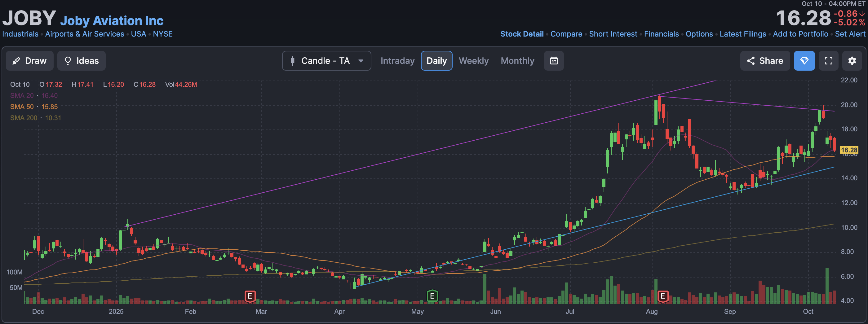Select the Daily timeframe
The image size is (868, 324).
(436, 61)
